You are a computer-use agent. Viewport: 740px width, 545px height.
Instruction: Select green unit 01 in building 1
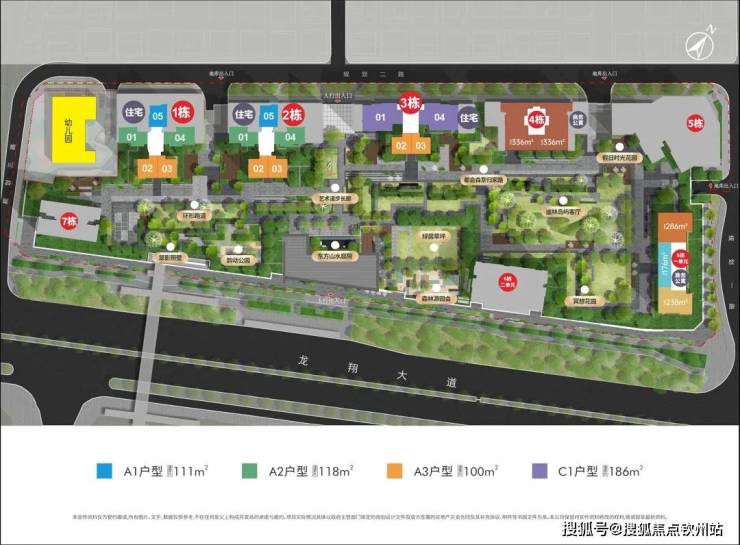coord(134,137)
